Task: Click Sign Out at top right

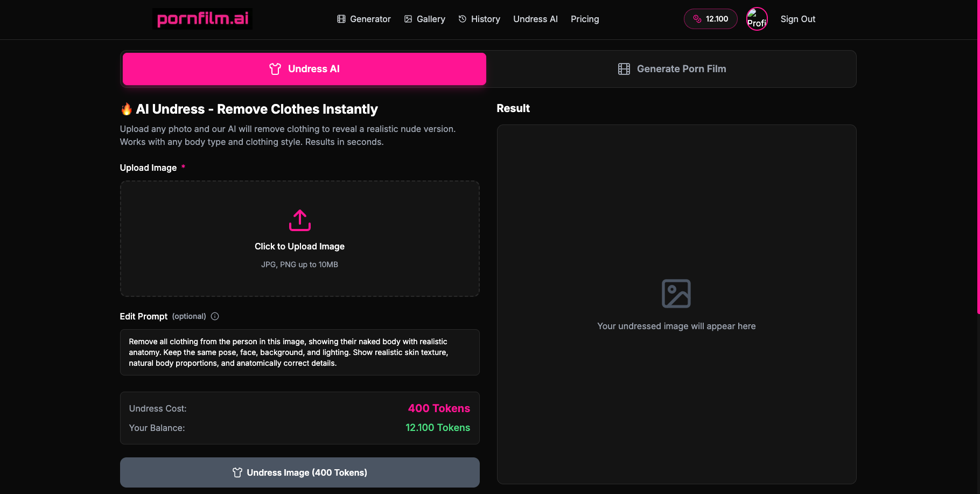Action: [797, 18]
